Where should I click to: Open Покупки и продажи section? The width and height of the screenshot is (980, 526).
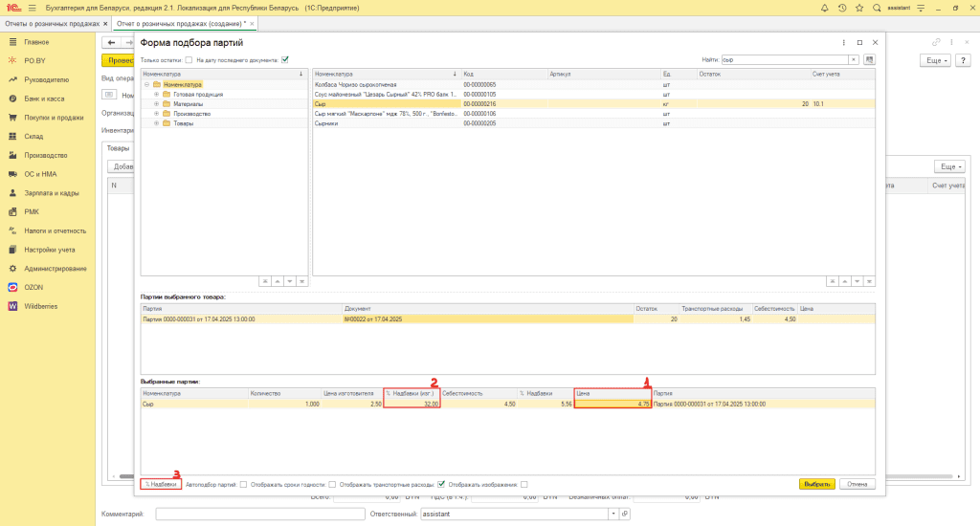tap(54, 118)
